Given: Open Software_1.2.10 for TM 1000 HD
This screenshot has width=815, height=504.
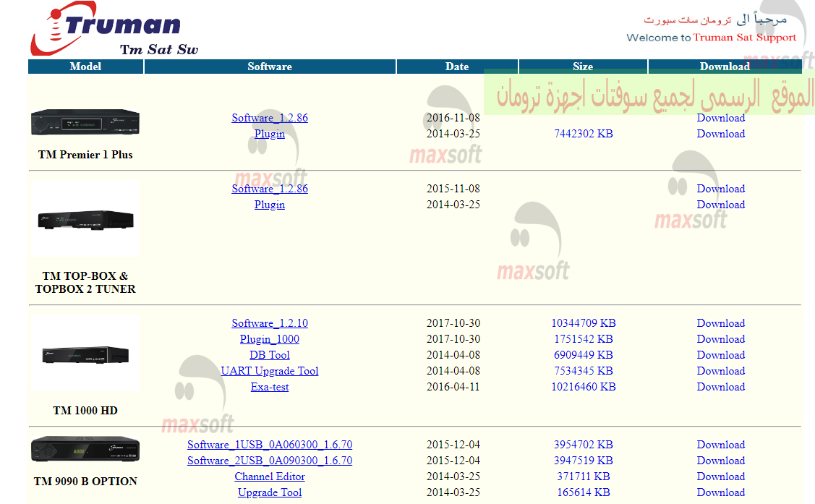Looking at the screenshot, I should point(270,323).
